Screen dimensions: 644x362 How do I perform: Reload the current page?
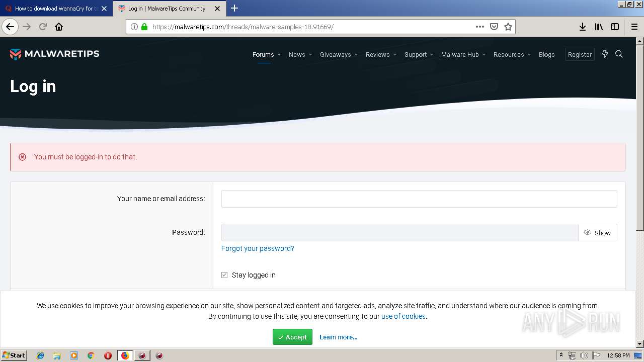43,27
